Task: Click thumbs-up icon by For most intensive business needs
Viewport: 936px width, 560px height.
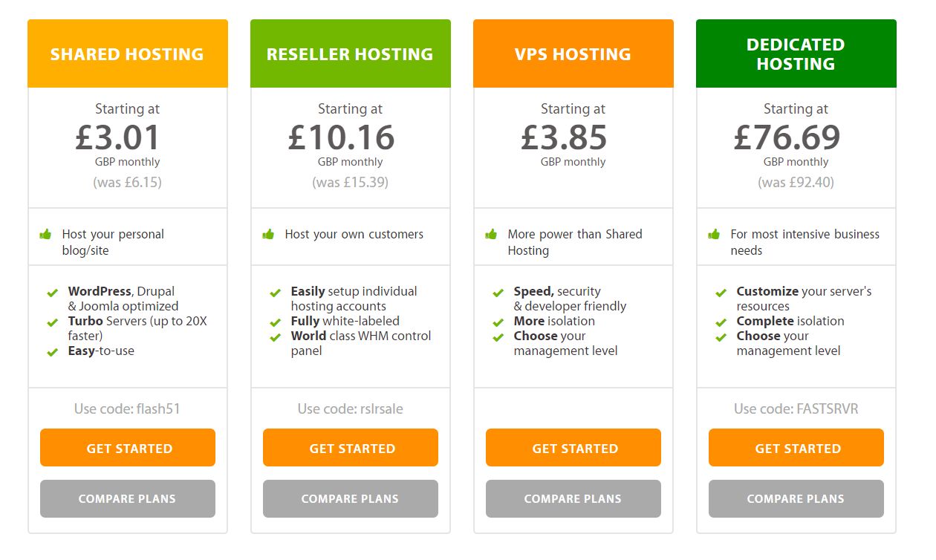Action: pos(714,234)
